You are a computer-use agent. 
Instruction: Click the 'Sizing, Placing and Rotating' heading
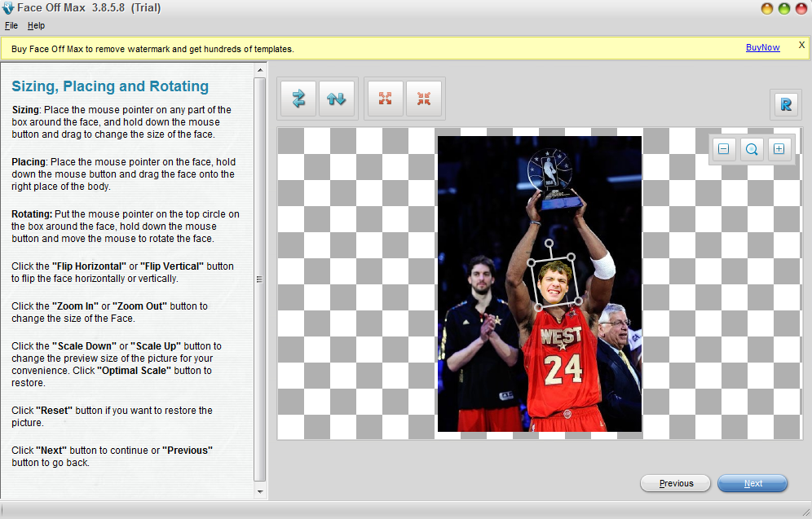coord(110,86)
